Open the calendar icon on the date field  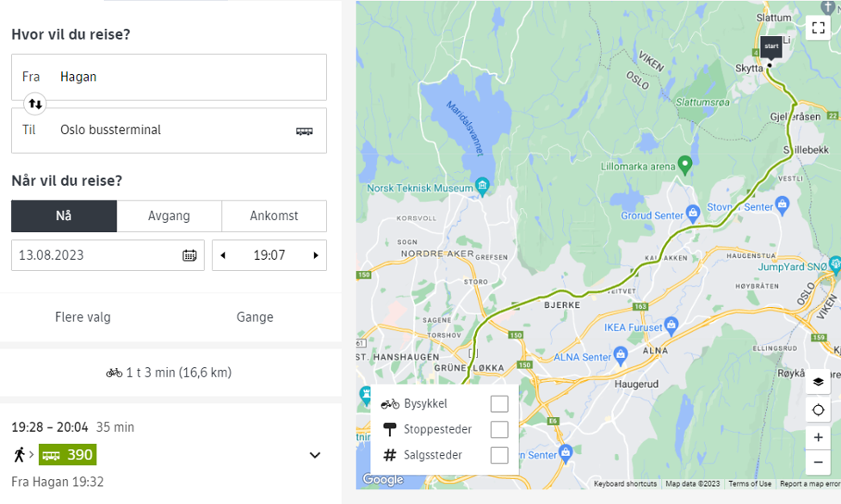pyautogui.click(x=191, y=255)
